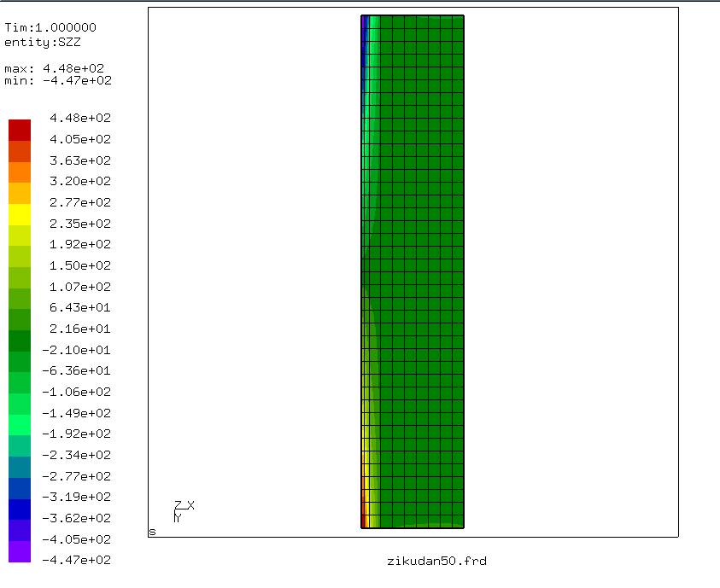Click the orange 3.63e+02 legend color band
720x588 pixels.
(x=20, y=172)
